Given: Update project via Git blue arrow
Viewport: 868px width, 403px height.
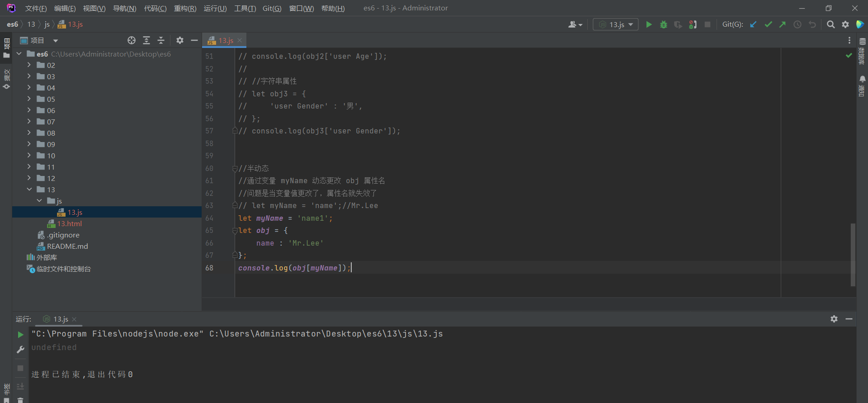Looking at the screenshot, I should [x=753, y=24].
